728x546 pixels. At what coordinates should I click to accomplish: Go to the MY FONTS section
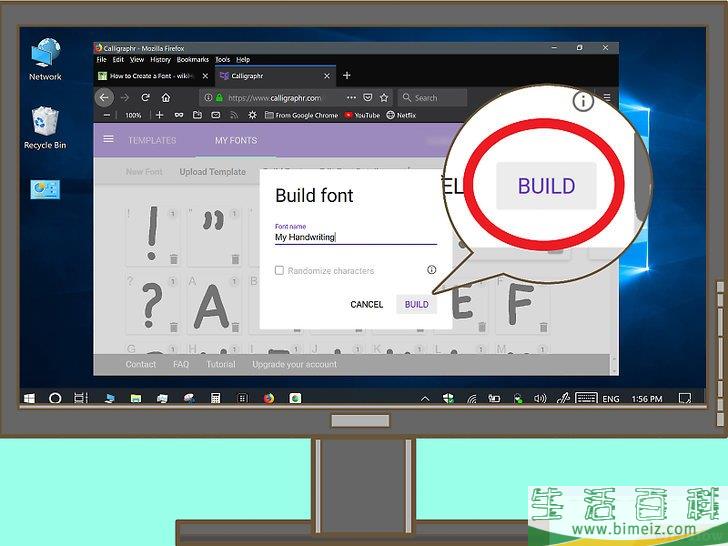(x=236, y=140)
